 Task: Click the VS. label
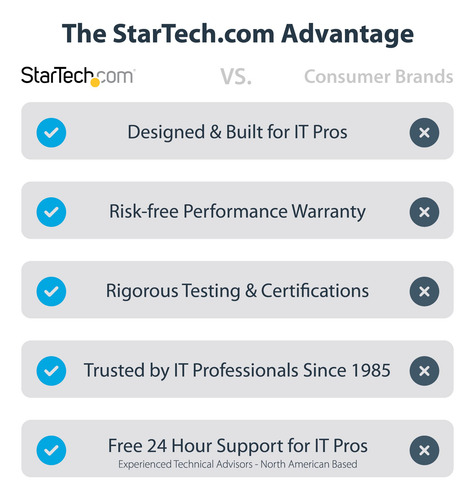click(x=236, y=77)
